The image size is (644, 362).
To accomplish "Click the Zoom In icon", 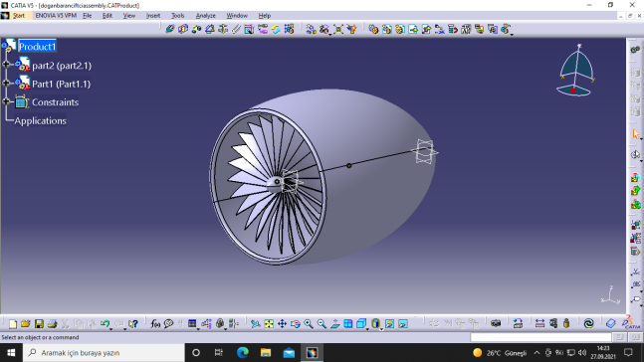I will coord(309,324).
